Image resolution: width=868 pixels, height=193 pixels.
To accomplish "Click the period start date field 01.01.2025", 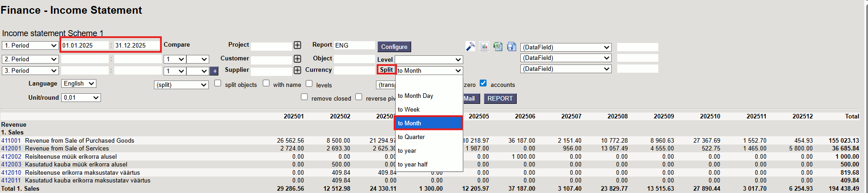I will click(x=85, y=45).
